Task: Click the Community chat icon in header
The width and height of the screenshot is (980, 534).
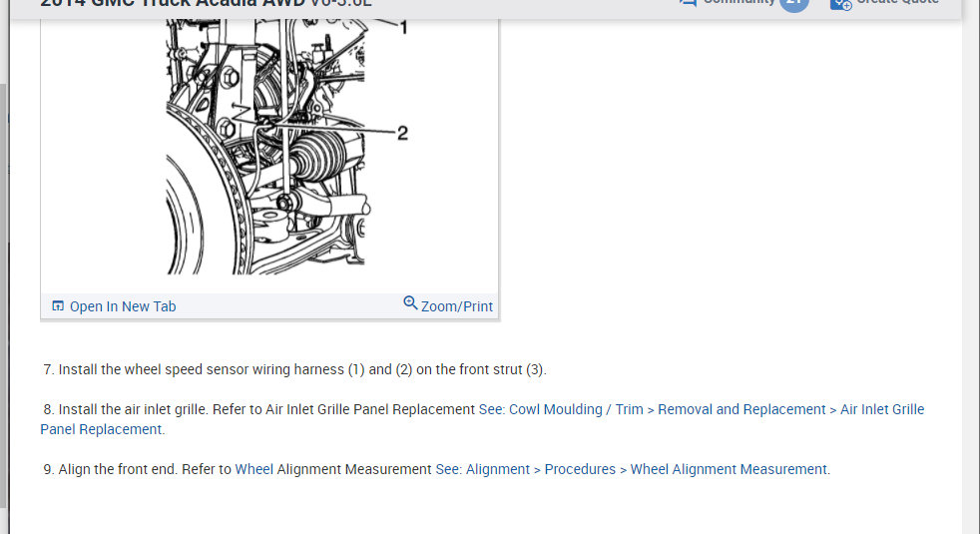Action: 689,3
